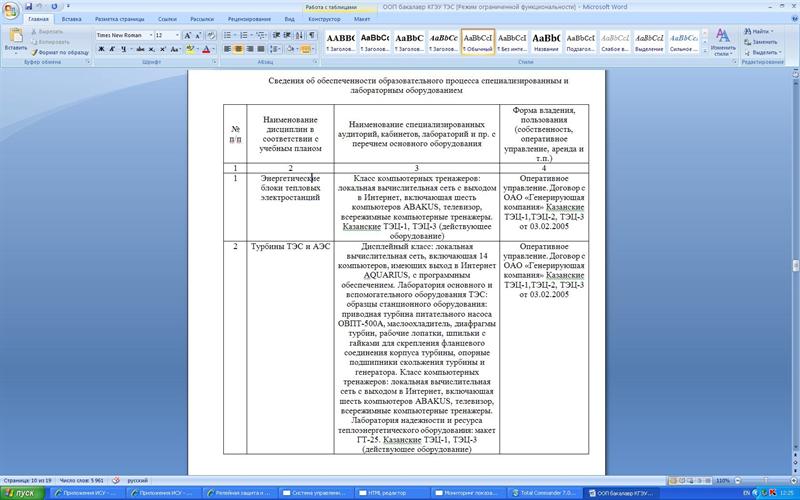This screenshot has height=500, width=800.
Task: Toggle strikethrough text formatting
Action: [139, 49]
